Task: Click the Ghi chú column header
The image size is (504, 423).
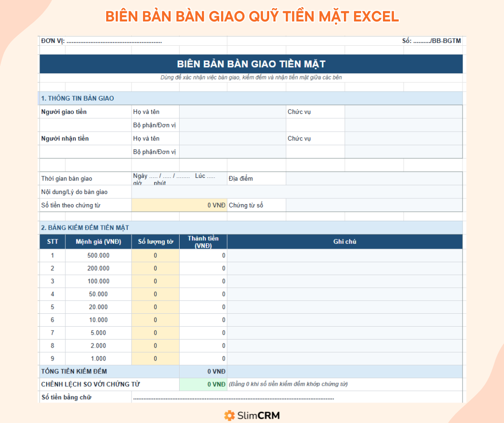Action: pyautogui.click(x=345, y=242)
